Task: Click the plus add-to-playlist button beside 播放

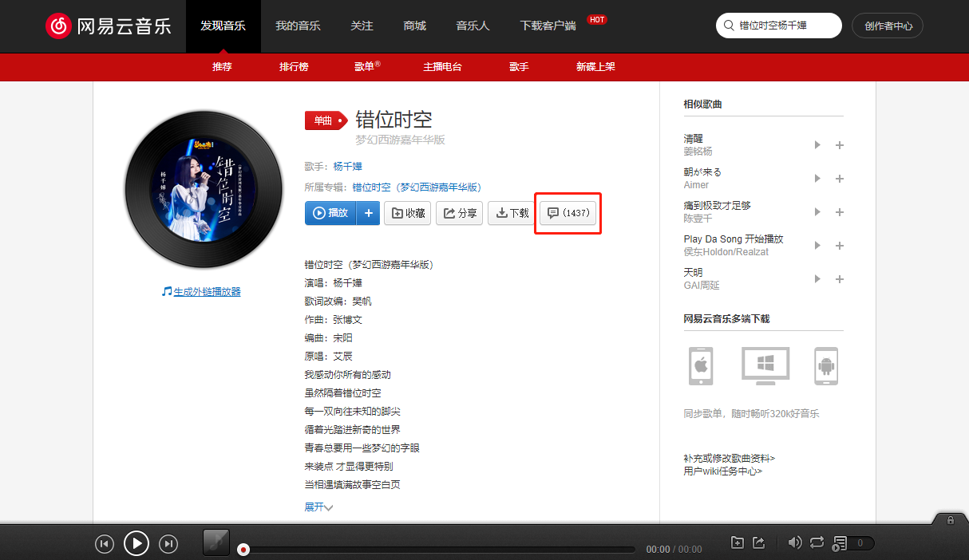Action: 368,213
